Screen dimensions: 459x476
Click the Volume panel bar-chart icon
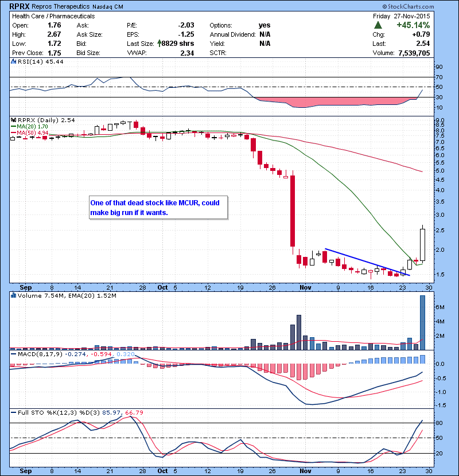point(13,295)
